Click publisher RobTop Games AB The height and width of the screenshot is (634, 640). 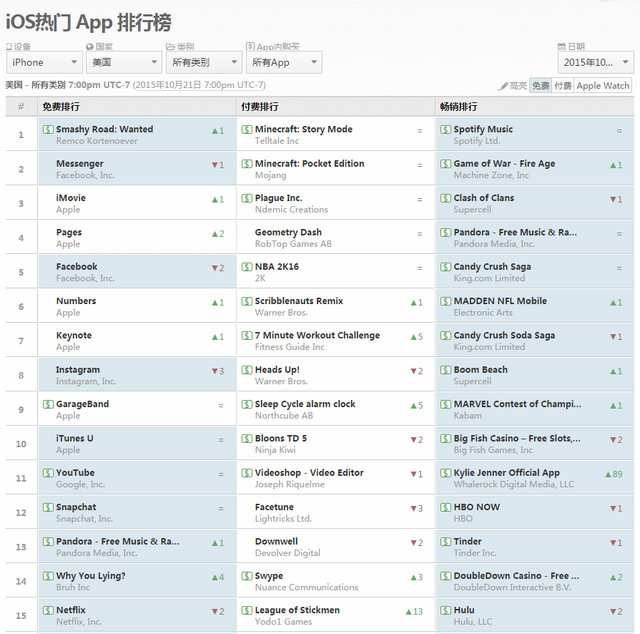click(293, 244)
